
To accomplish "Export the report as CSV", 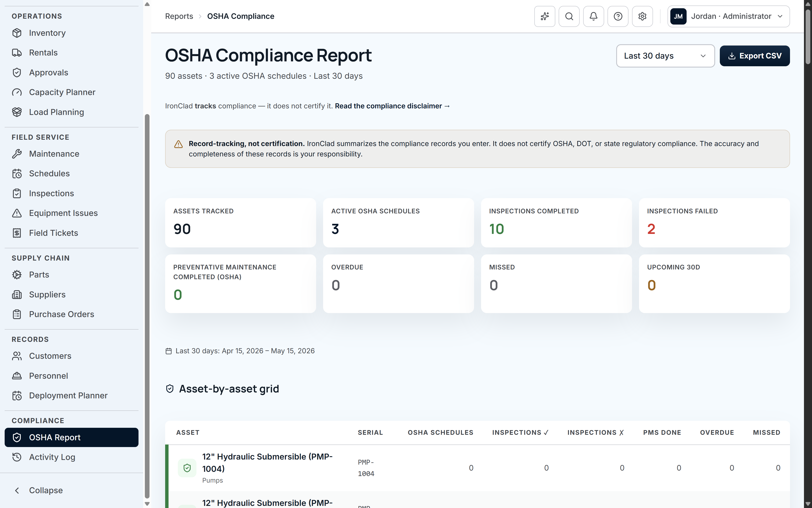I will click(x=755, y=56).
